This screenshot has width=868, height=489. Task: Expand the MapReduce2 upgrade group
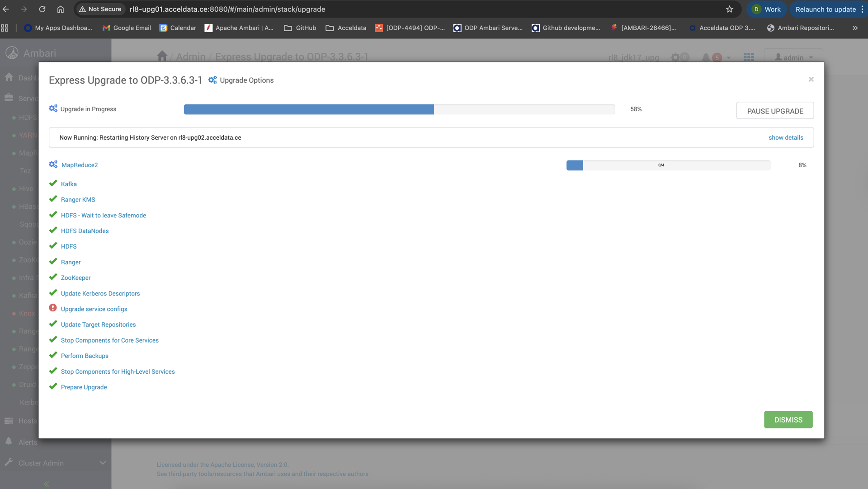[x=80, y=165]
